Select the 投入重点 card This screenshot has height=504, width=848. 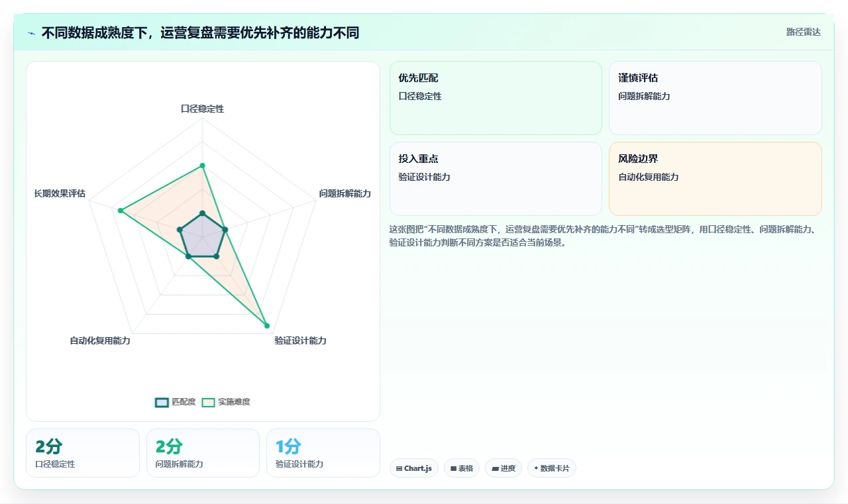point(496,179)
